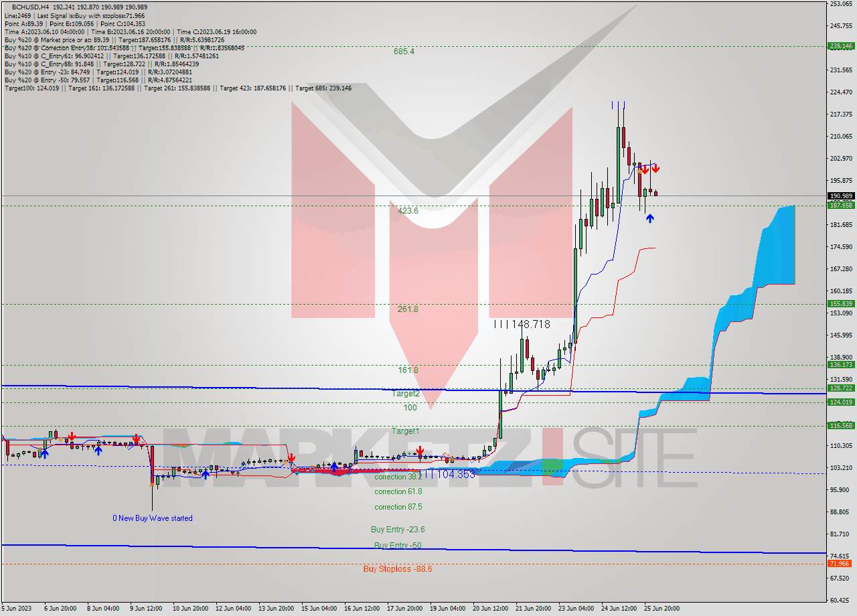
Task: Select the 'Buy Entry -50' label
Action: point(398,545)
